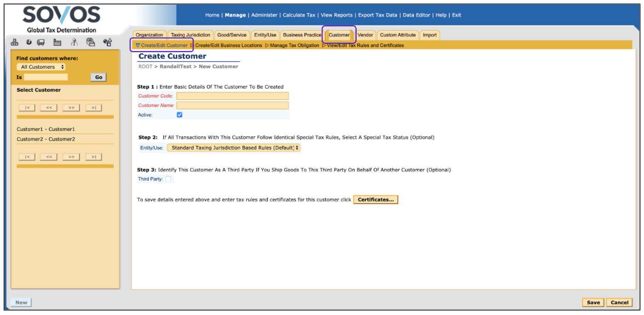Viewport: 644px width, 315px height.
Task: Click the colored shapes custom attribute icon
Action: (108, 42)
